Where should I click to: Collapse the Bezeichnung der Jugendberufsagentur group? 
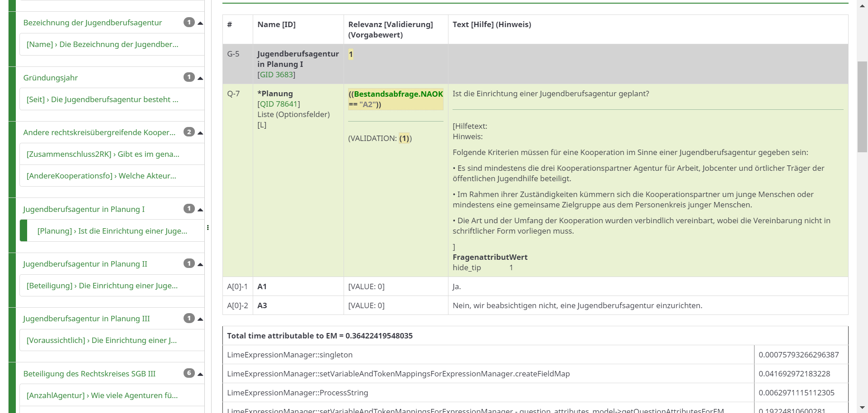[x=200, y=23]
